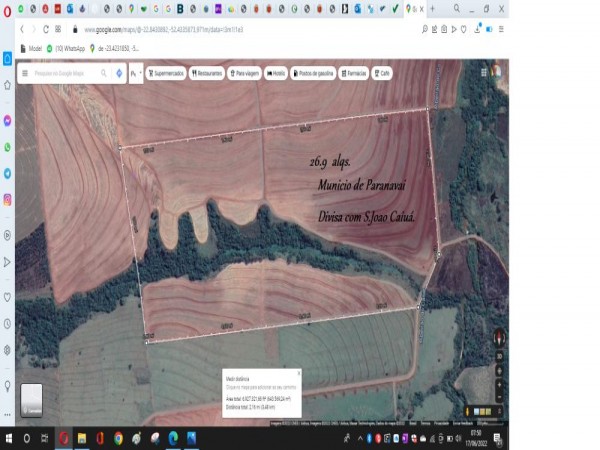Filter map by Restaurantes
600x450 pixels.
[x=207, y=73]
